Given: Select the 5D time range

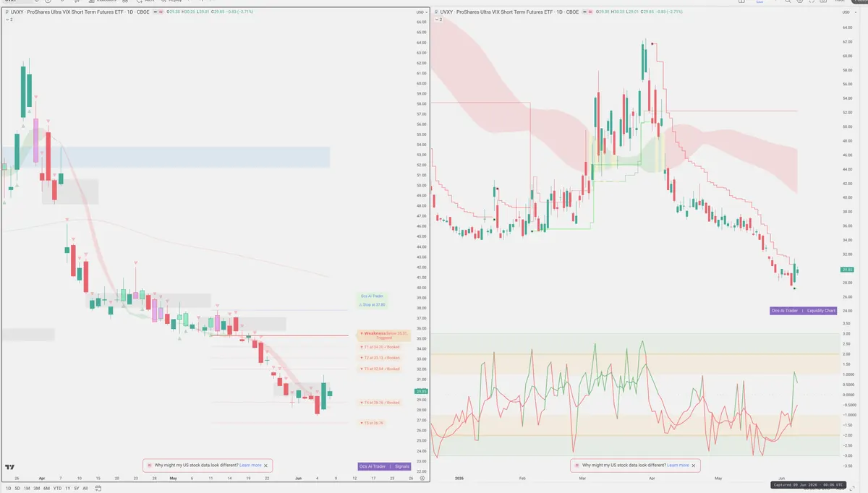Looking at the screenshot, I should coord(17,489).
